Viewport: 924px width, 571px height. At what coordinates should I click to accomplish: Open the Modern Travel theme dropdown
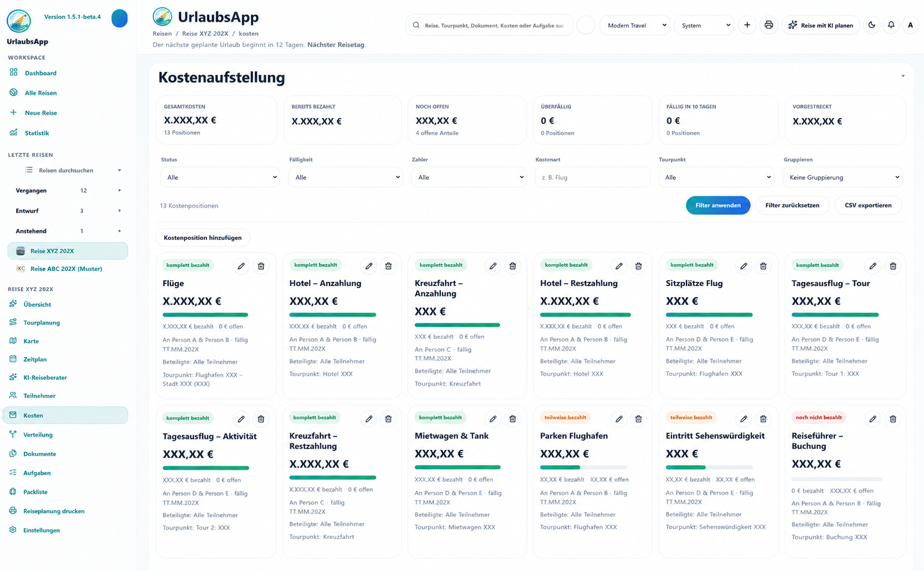coord(636,25)
